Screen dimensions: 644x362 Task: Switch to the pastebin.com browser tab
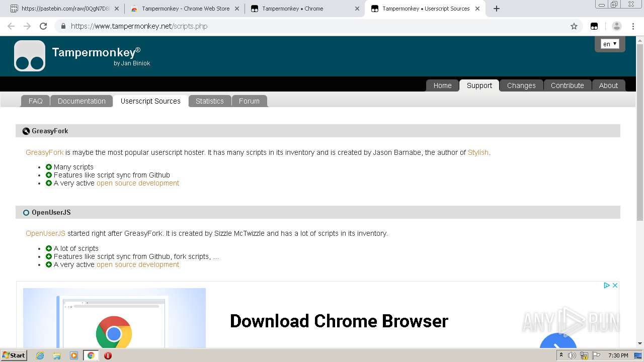click(x=65, y=9)
